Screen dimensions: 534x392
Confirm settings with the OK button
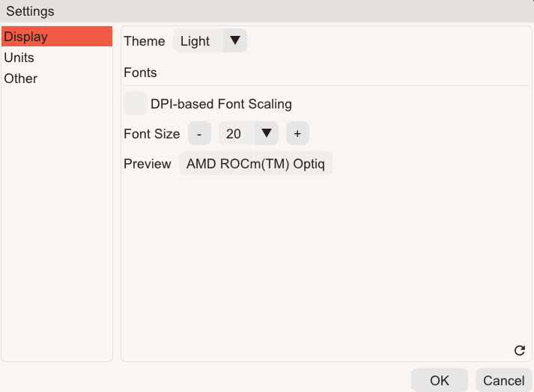[x=440, y=381]
